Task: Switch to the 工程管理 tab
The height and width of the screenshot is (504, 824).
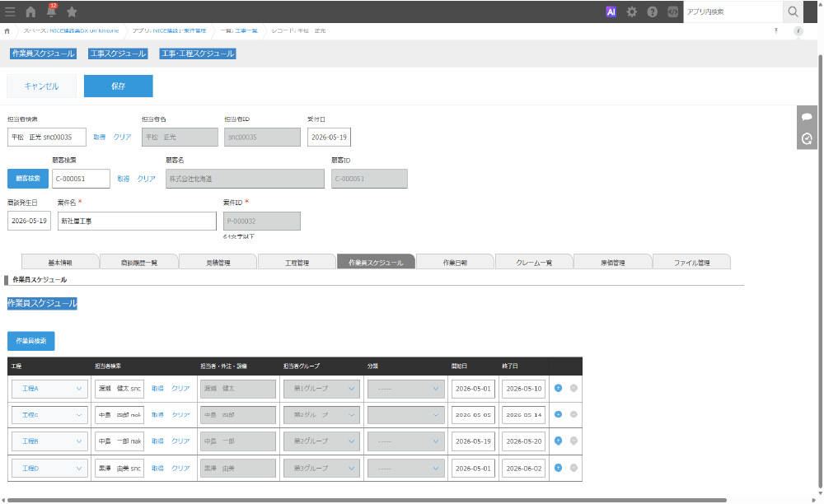Action: pos(297,262)
